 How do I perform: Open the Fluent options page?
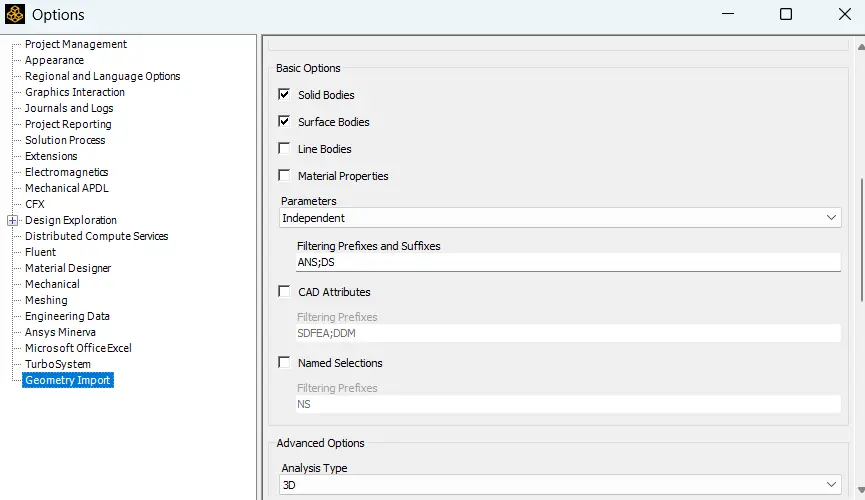pos(40,252)
